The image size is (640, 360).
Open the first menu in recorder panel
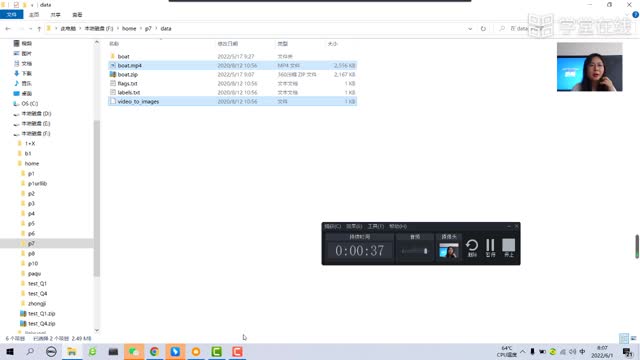(x=332, y=226)
